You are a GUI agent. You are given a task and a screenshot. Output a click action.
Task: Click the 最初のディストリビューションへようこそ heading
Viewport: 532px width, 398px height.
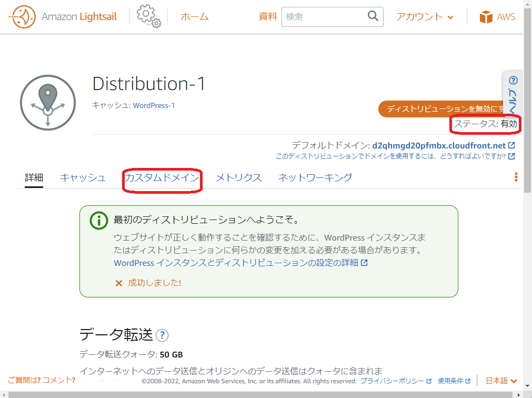pos(207,220)
